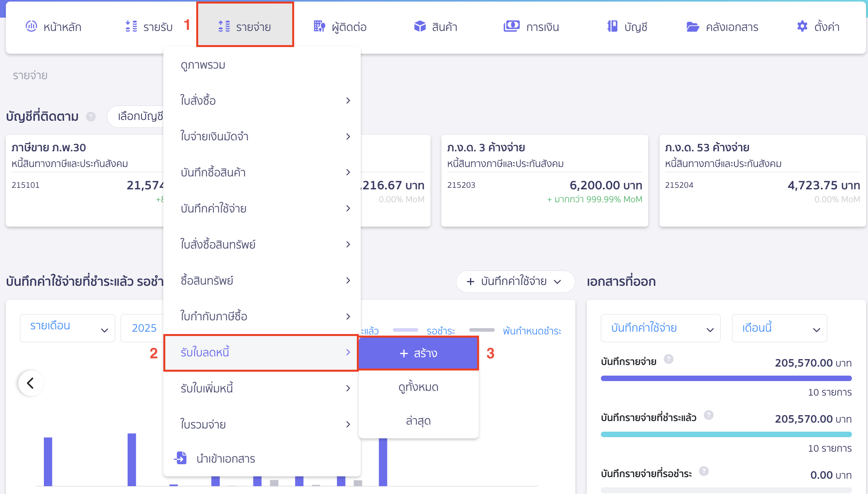Image resolution: width=868 pixels, height=494 pixels.
Task: Expand ใบจ่ายเงินมัดจำ submenu
Action: point(262,136)
